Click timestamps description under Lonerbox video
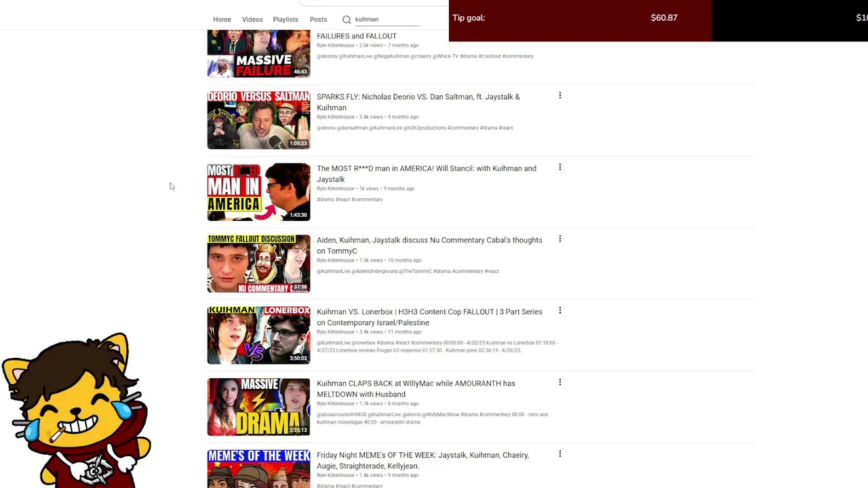Screen dimensions: 868x488 [x=437, y=346]
